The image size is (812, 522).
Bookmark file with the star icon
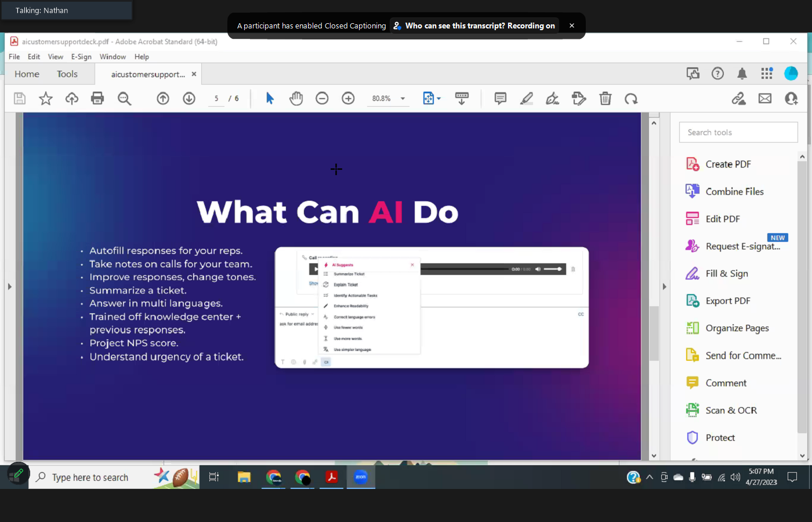coord(46,99)
